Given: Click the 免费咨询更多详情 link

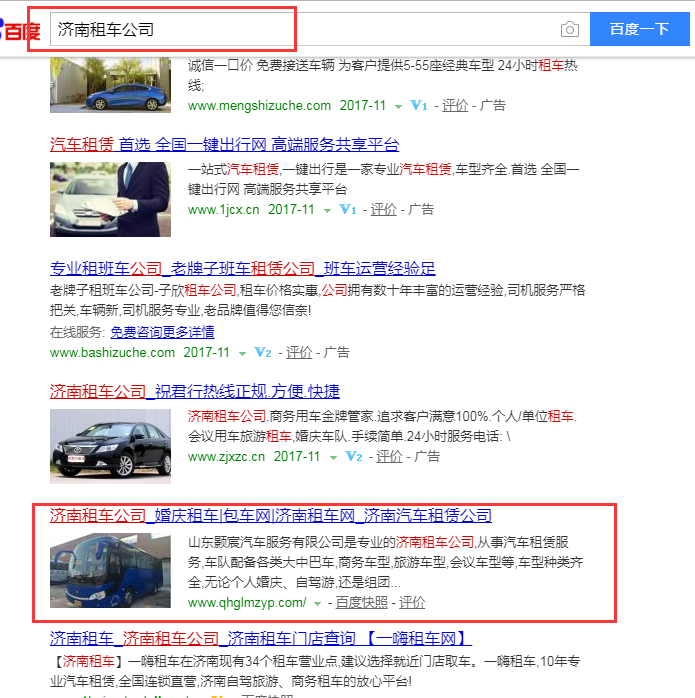Looking at the screenshot, I should click(x=162, y=332).
